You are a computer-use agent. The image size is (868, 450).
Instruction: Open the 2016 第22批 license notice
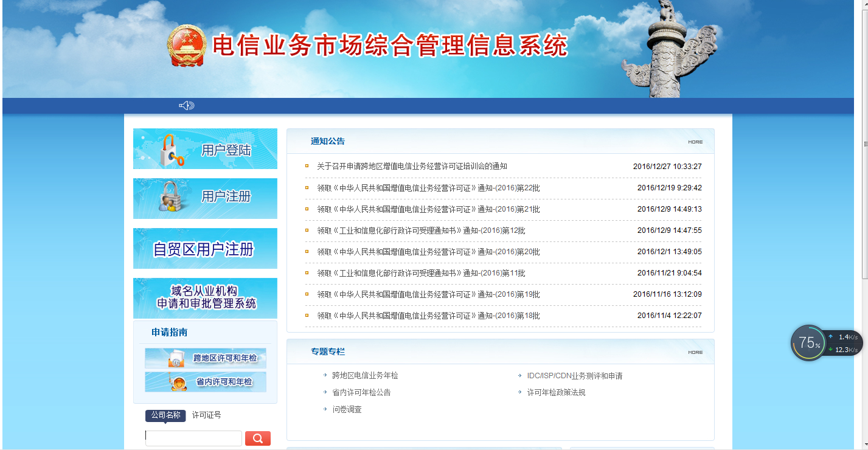(428, 188)
